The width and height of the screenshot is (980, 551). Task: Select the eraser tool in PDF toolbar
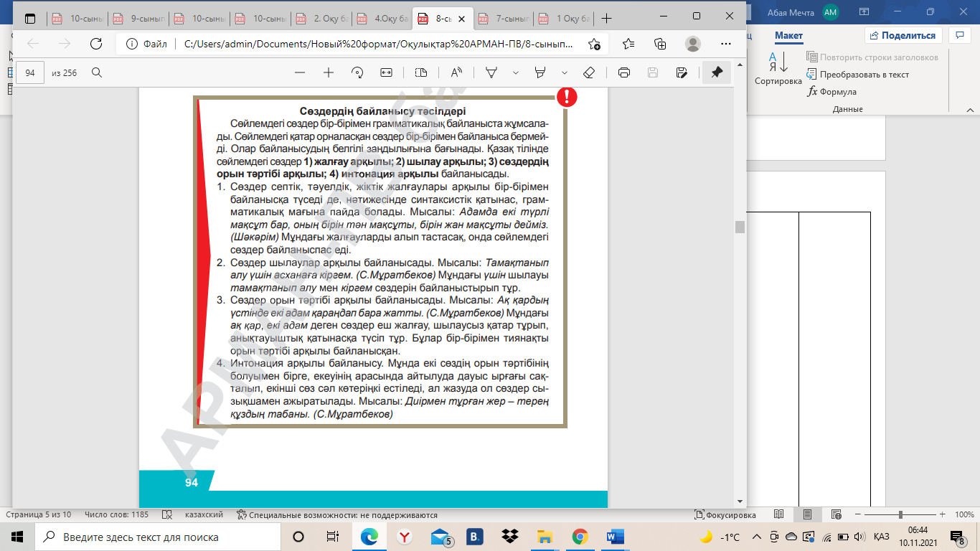point(589,72)
